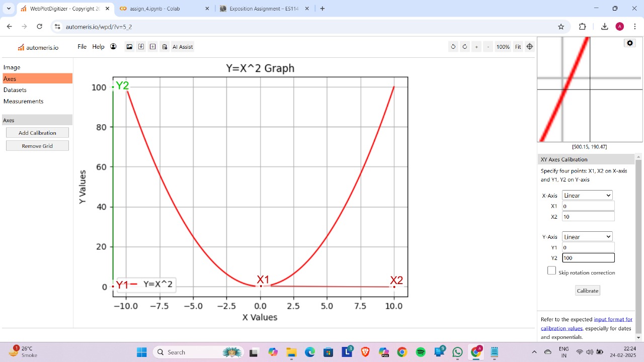Click the pan crosshair icon

530,46
